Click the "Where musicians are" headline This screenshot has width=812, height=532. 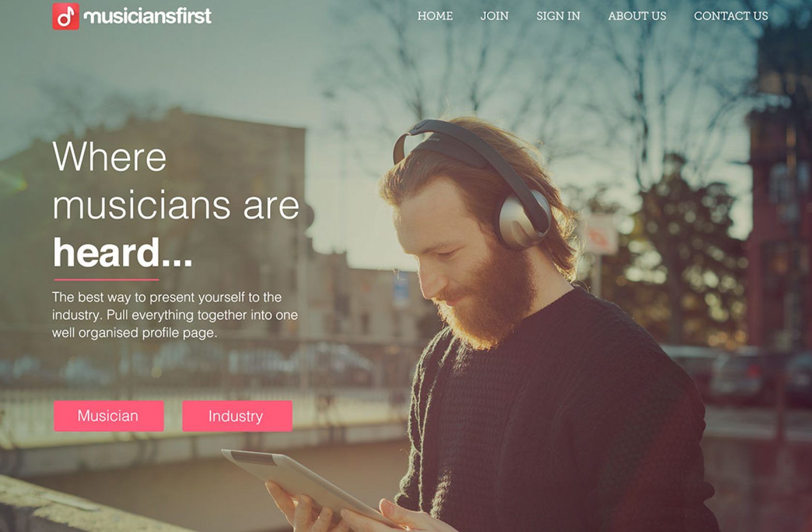click(x=175, y=181)
